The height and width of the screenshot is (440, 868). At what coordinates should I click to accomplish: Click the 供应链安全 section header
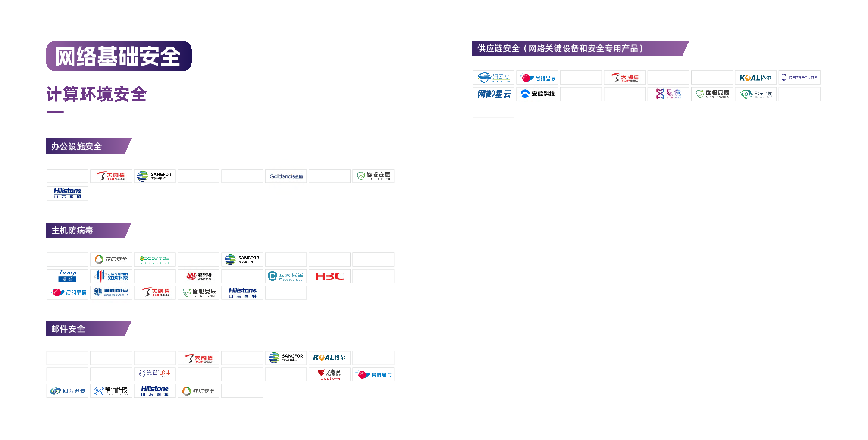coord(580,48)
